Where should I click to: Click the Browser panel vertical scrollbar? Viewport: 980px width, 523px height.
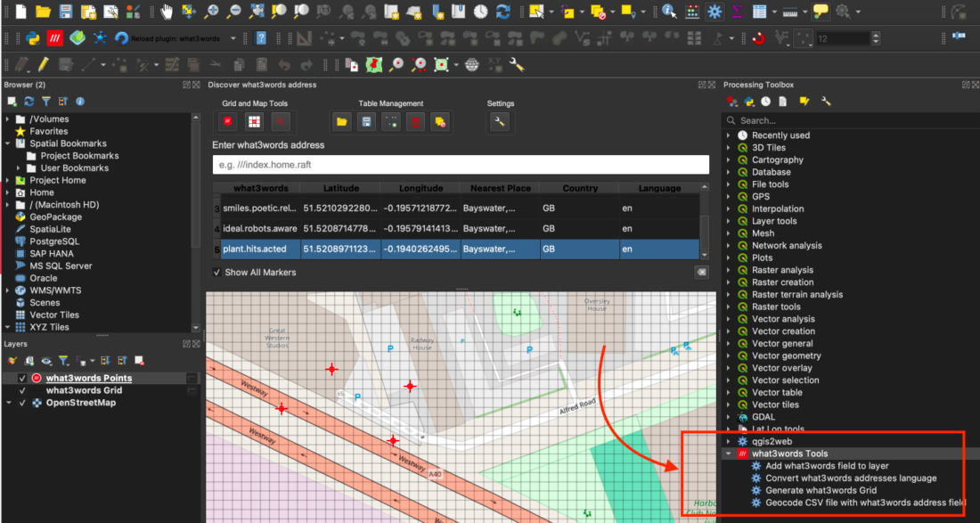(196, 223)
